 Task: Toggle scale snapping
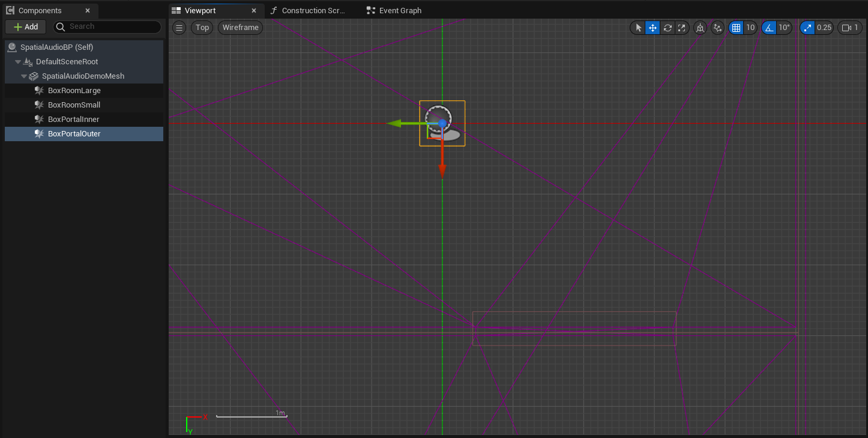807,28
